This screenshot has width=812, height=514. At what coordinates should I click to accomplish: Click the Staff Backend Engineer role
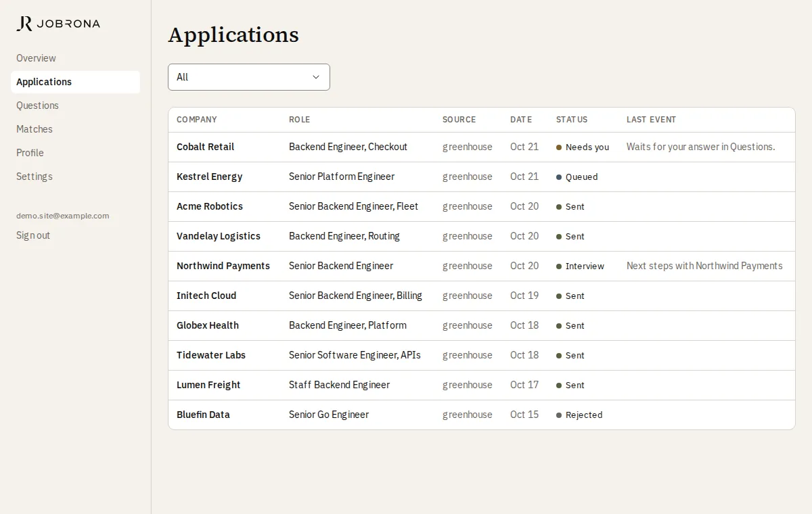pyautogui.click(x=340, y=385)
